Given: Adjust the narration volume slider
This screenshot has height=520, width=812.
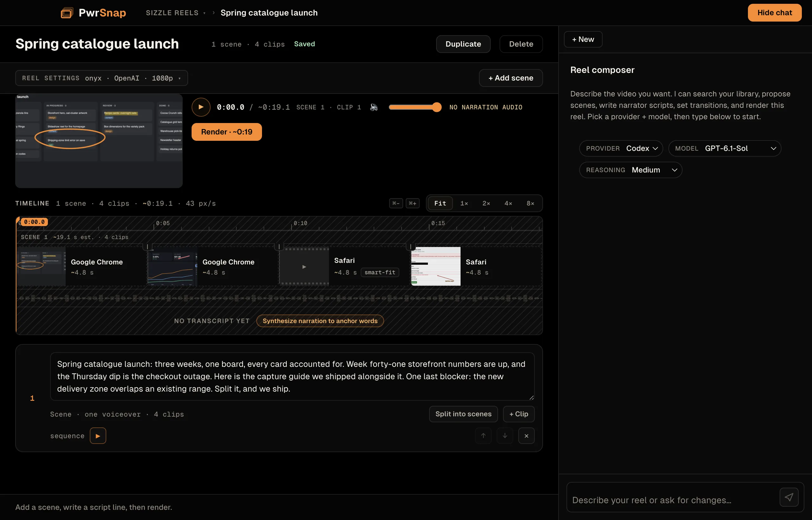Looking at the screenshot, I should point(415,107).
